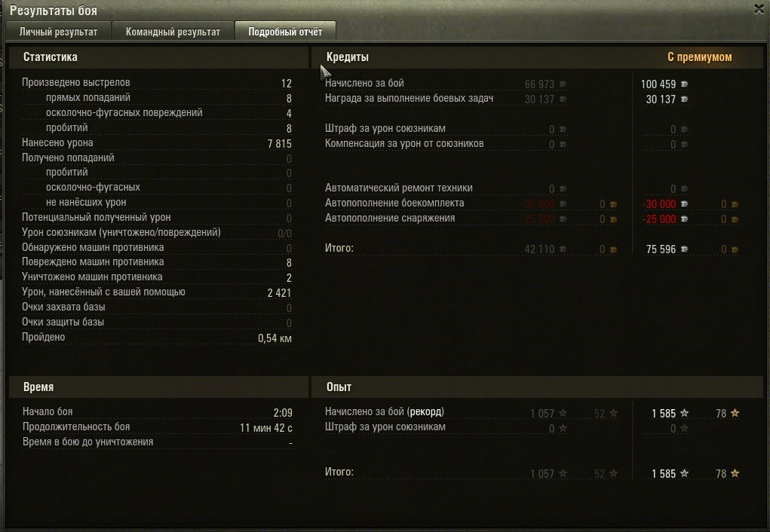Click Потенциальный полученный урон label

(x=97, y=217)
